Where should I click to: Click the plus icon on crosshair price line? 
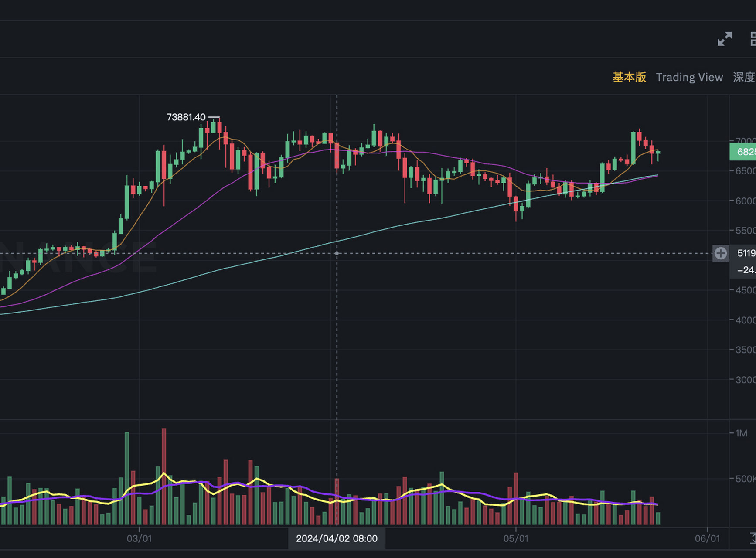pos(721,253)
